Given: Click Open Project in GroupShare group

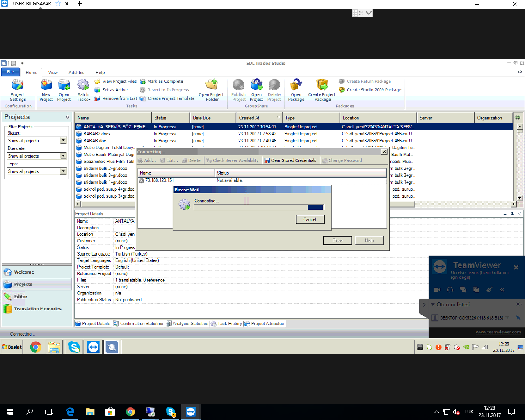Looking at the screenshot, I should pos(257,90).
